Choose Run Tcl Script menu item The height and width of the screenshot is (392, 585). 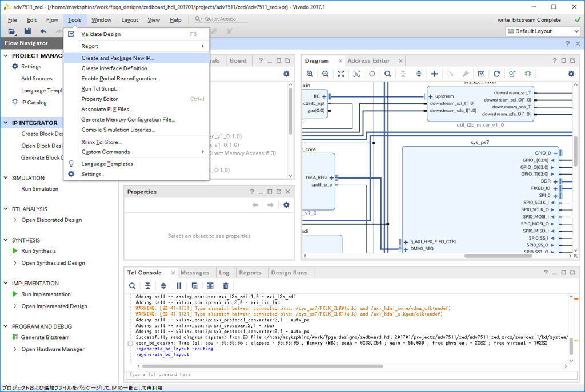(x=137, y=88)
